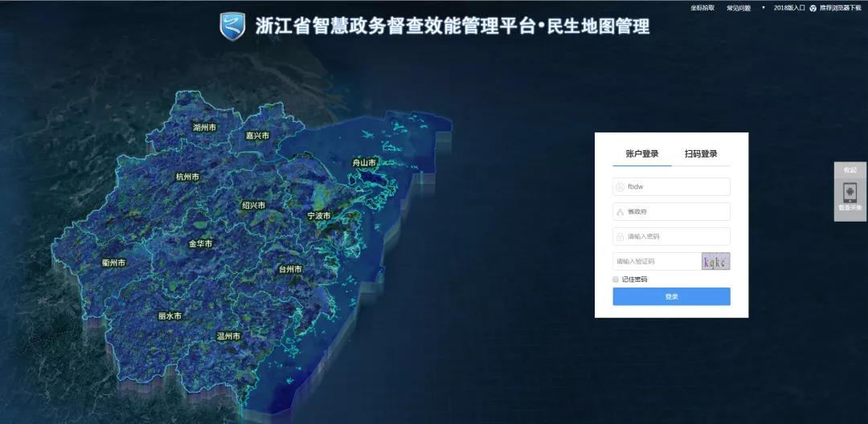Select 台州市 on the map
The height and width of the screenshot is (424, 868).
(290, 269)
